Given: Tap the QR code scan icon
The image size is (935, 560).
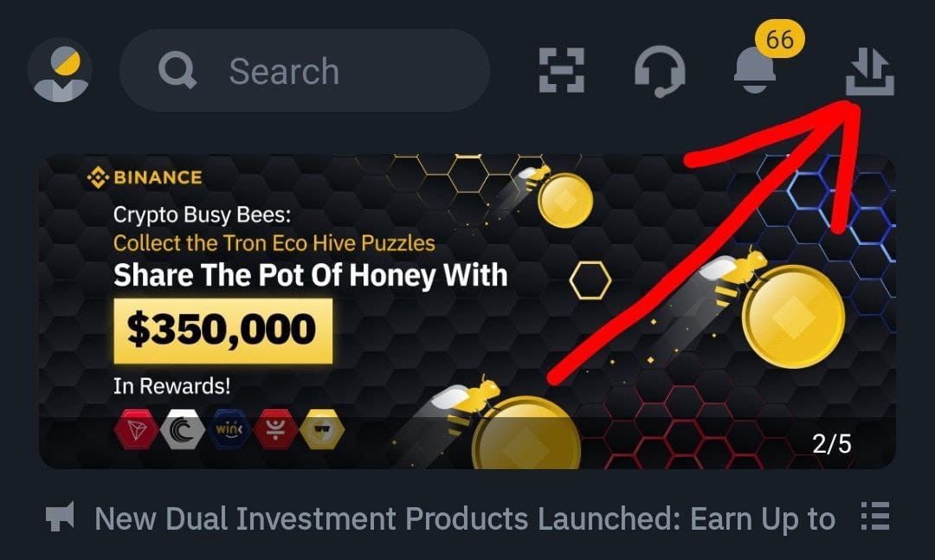Looking at the screenshot, I should [562, 70].
